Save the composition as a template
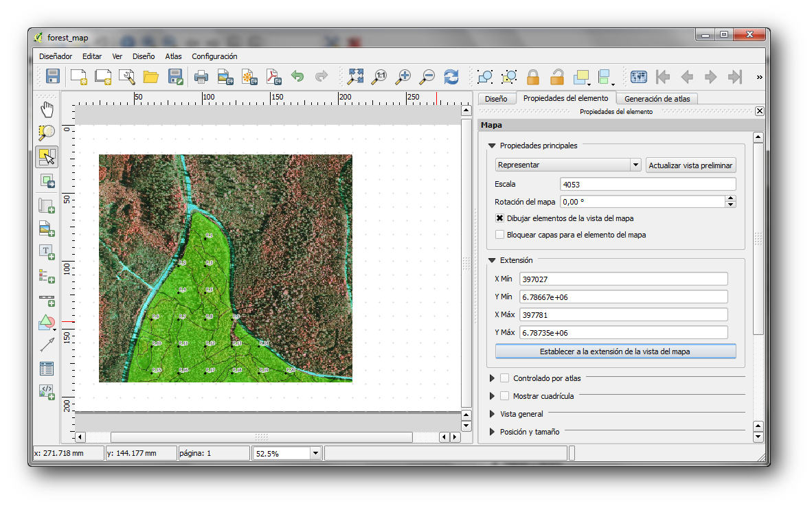 tap(176, 77)
